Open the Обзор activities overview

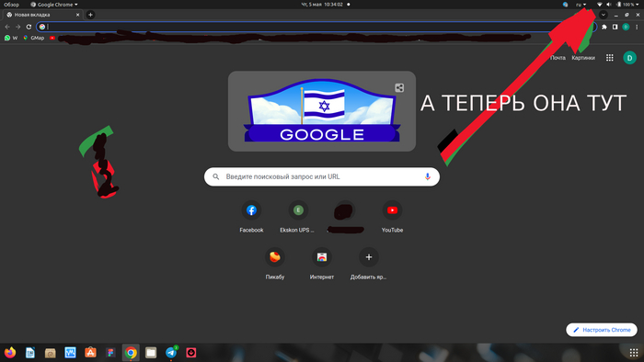(x=11, y=5)
